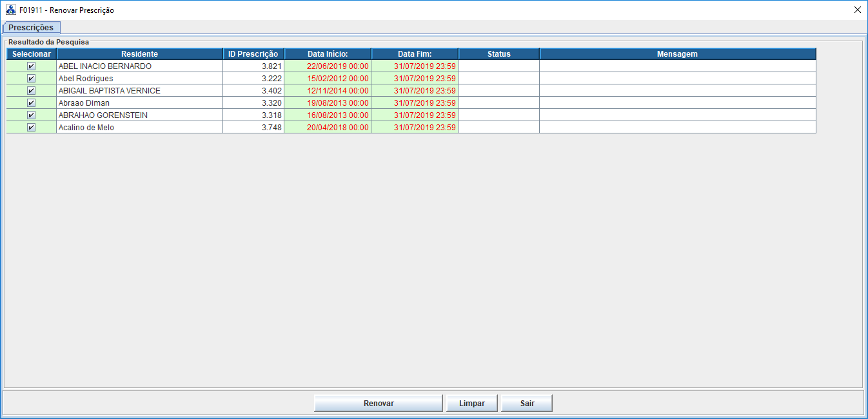Select the Data Início cell 15/02/2012 00:00

tap(328, 79)
